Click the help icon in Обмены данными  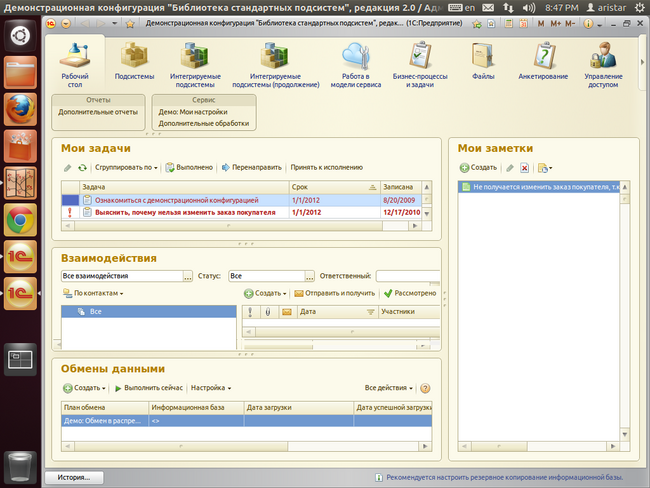coord(425,387)
